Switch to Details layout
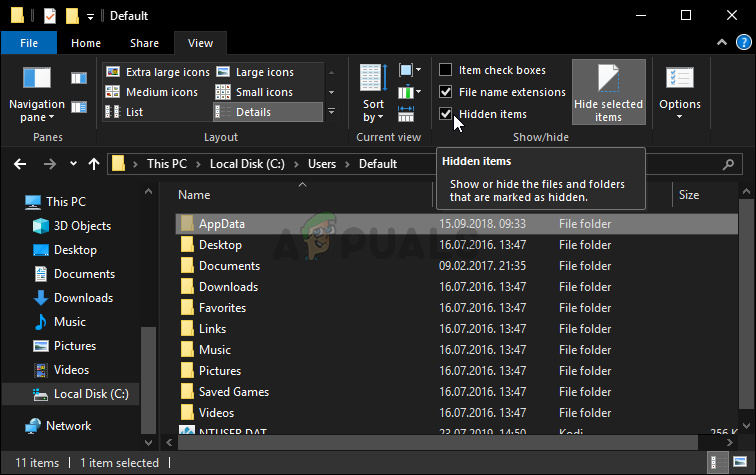Image resolution: width=756 pixels, height=475 pixels. click(268, 112)
